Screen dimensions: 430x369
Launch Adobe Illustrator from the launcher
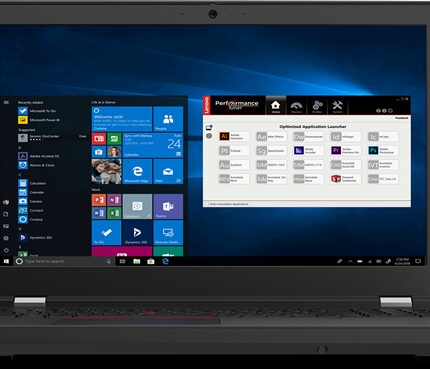[234, 136]
